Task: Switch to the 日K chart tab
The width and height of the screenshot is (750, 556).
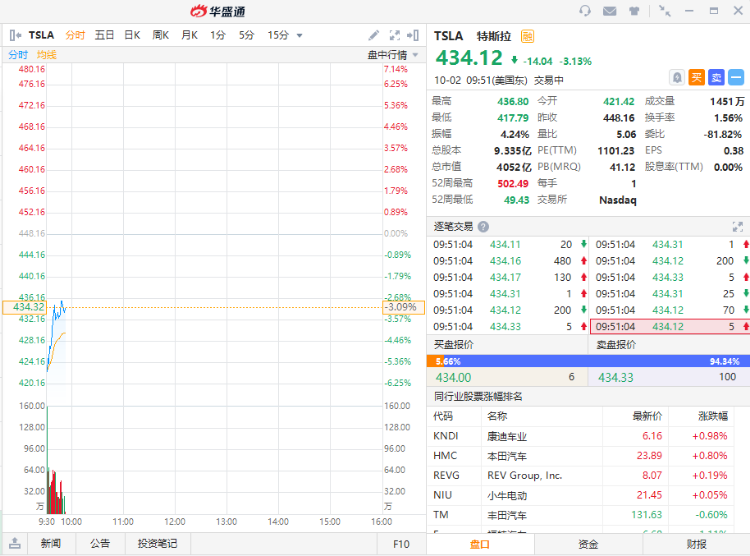Action: point(132,35)
